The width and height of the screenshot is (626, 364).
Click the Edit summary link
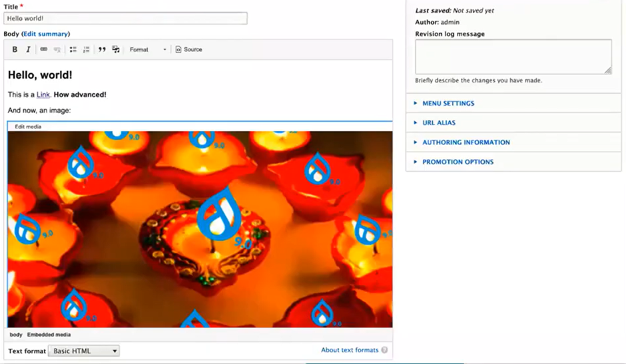45,34
